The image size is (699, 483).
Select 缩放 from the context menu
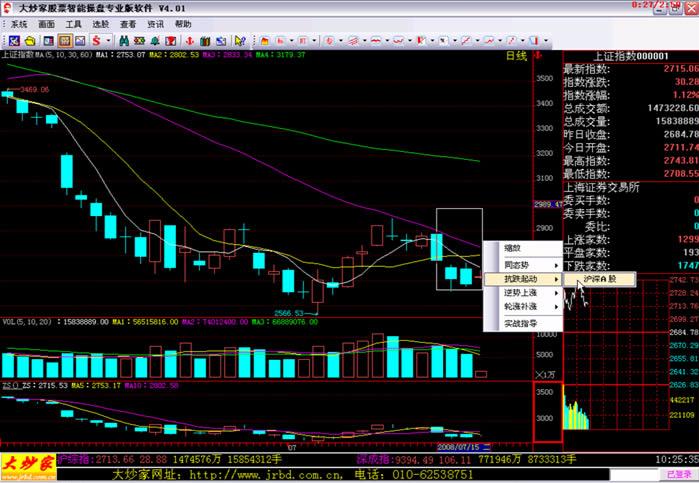coord(512,248)
